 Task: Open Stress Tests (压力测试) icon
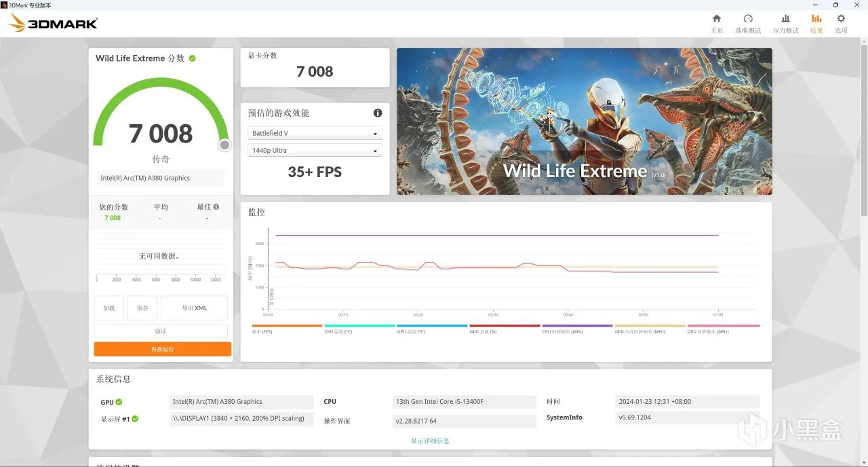point(785,23)
